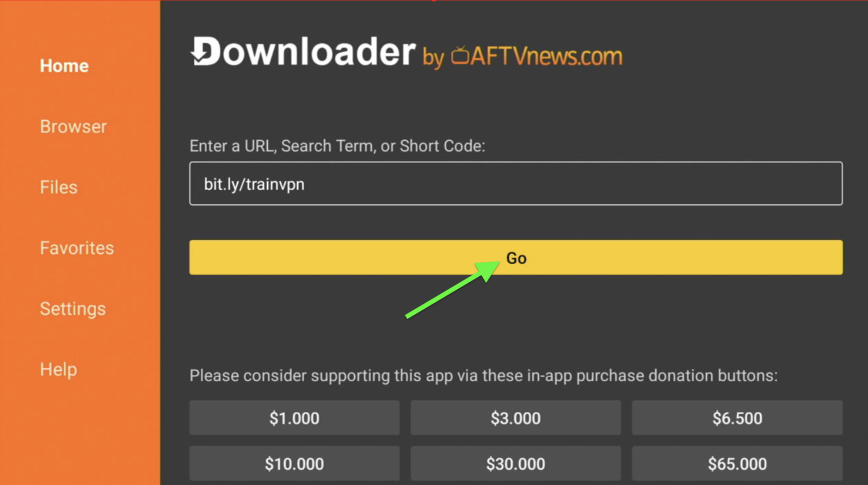This screenshot has height=485, width=868.
Task: Click the AFTVnews TV icon
Action: click(x=460, y=55)
